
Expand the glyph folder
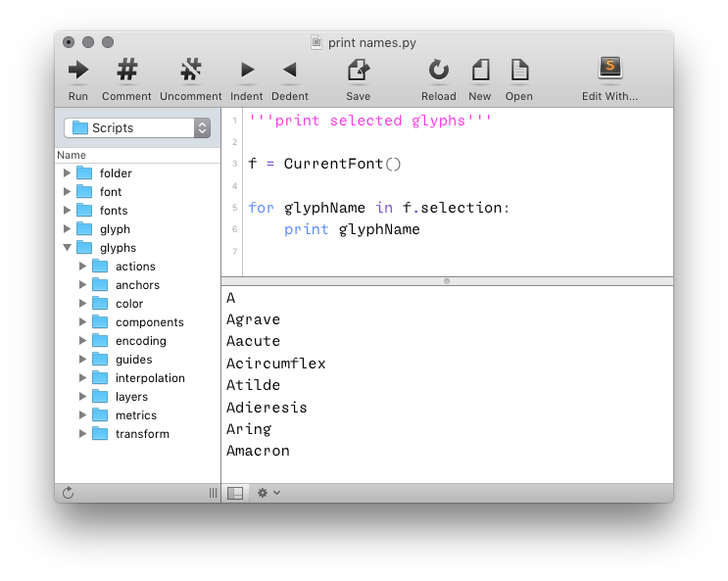pyautogui.click(x=67, y=228)
